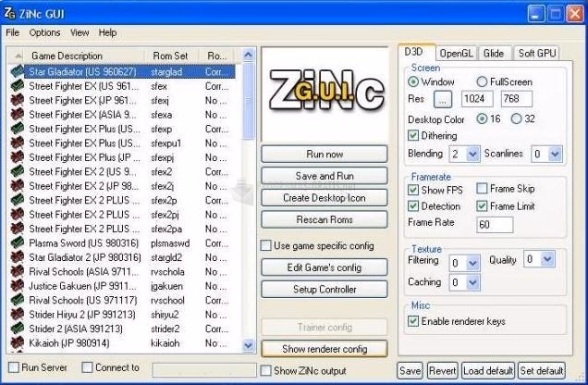Click the Show renderer config button

pyautogui.click(x=325, y=349)
